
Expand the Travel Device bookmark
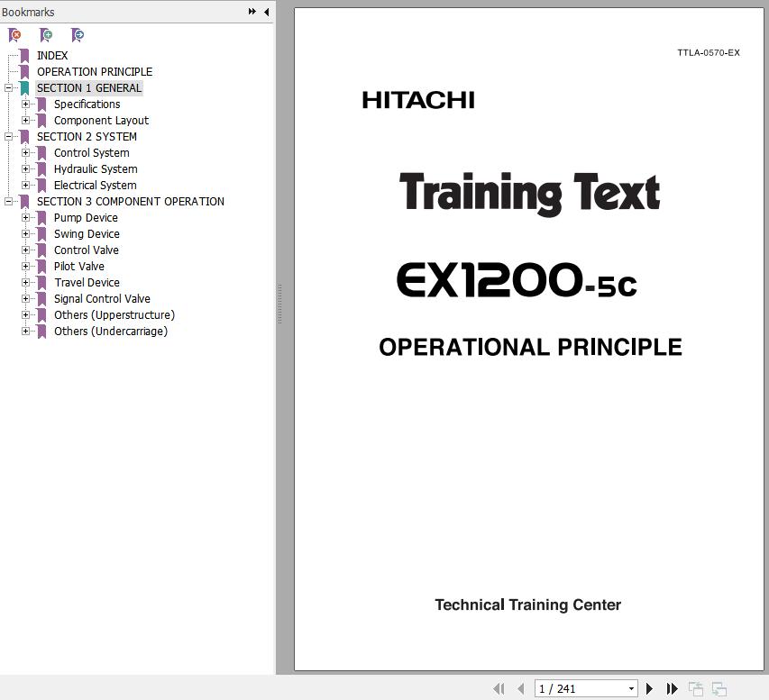coord(25,282)
